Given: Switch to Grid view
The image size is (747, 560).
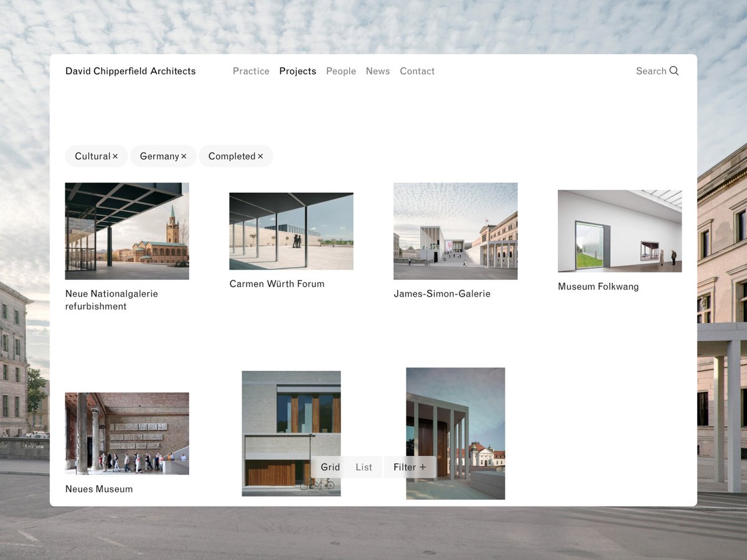Looking at the screenshot, I should coord(330,467).
